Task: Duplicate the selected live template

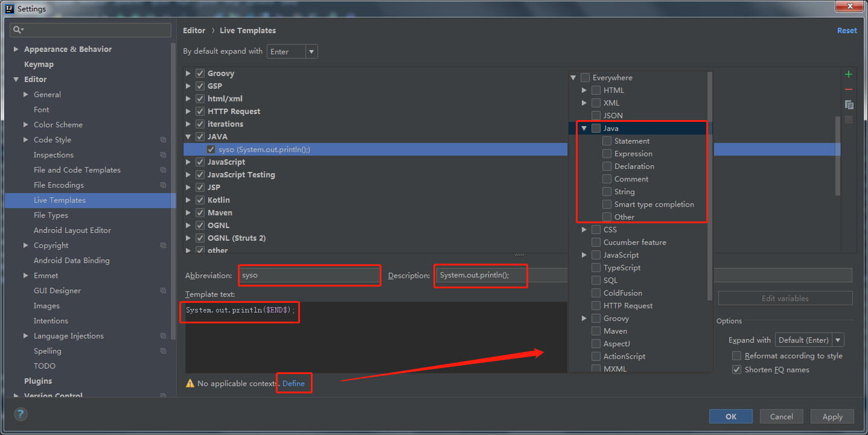Action: (849, 104)
